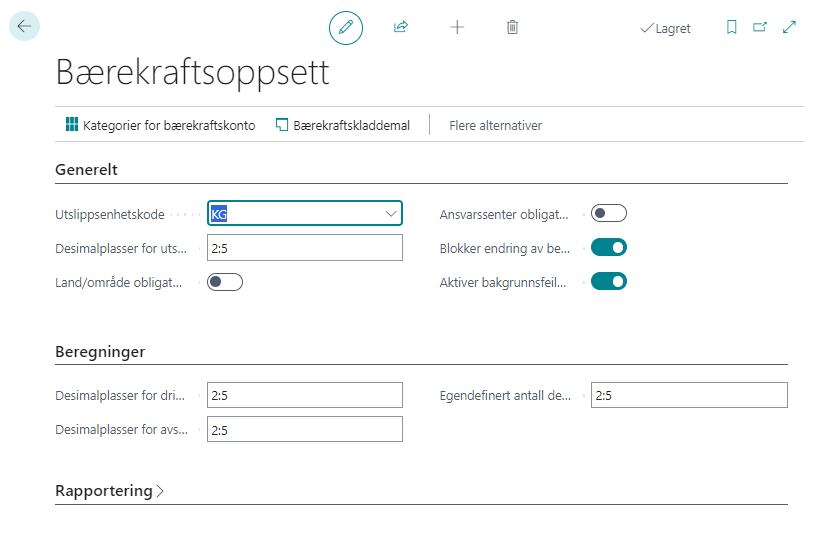
Task: Open Bærekraftskladdemal from the action bar
Action: pos(343,125)
